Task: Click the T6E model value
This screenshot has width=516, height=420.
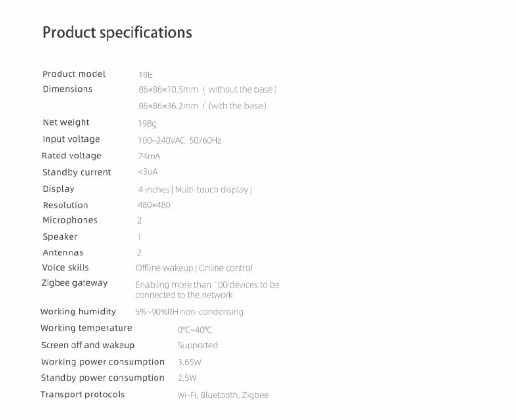Action: pos(145,75)
